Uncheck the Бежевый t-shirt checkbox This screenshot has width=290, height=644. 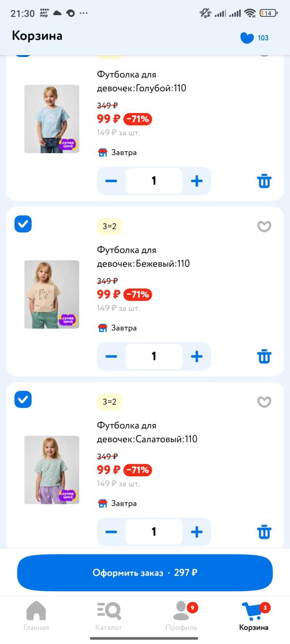[x=23, y=224]
